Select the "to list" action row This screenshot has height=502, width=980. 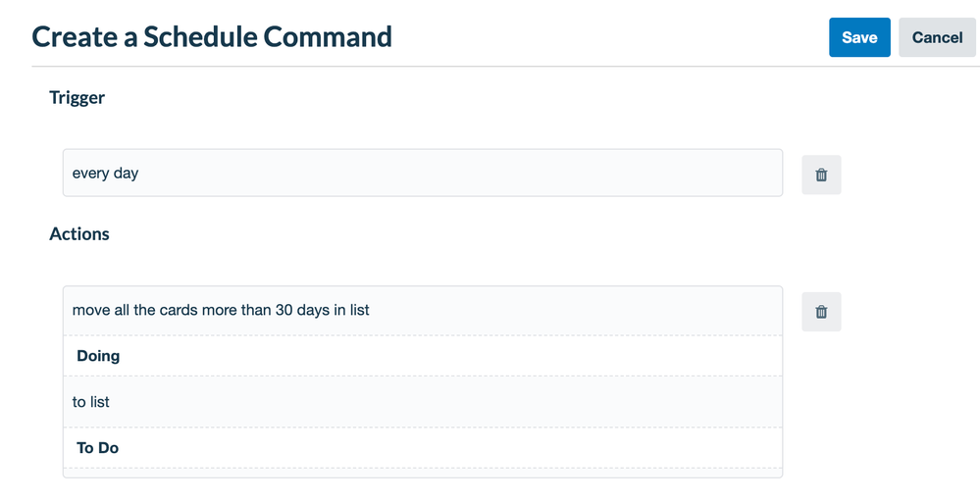click(423, 402)
